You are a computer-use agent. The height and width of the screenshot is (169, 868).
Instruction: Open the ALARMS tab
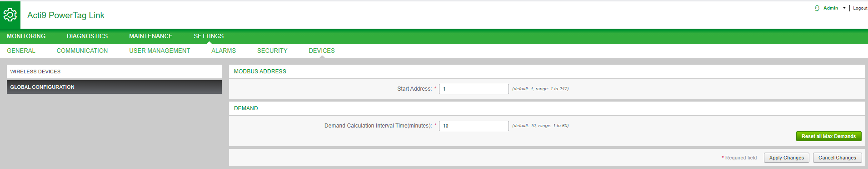click(224, 51)
